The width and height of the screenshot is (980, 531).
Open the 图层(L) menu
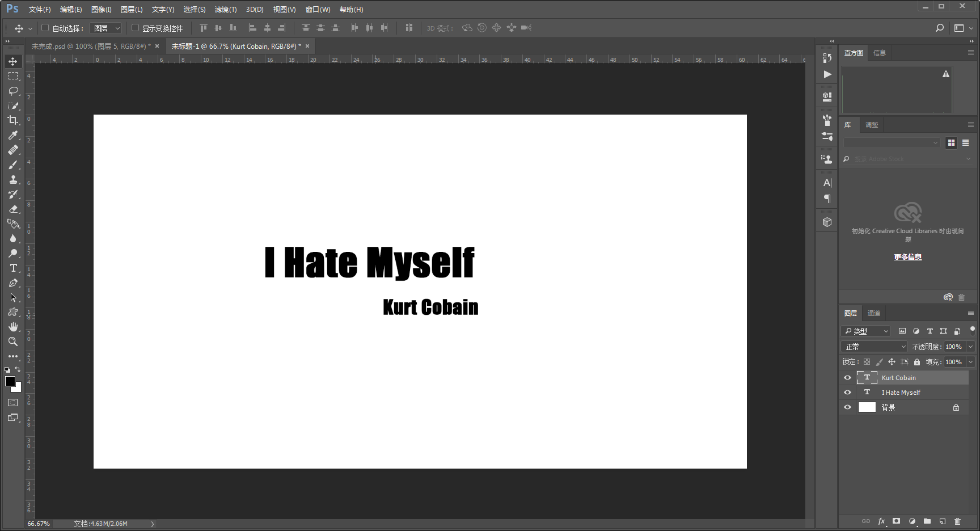[132, 10]
